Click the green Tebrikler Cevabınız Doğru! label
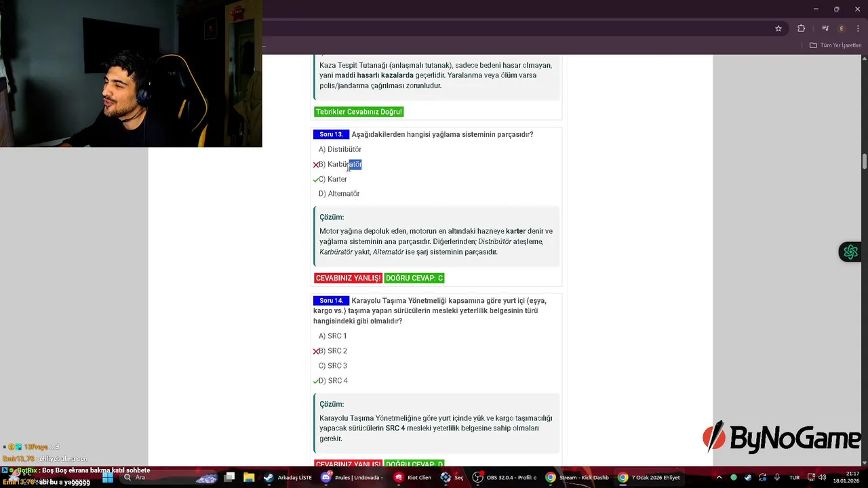 pyautogui.click(x=359, y=112)
